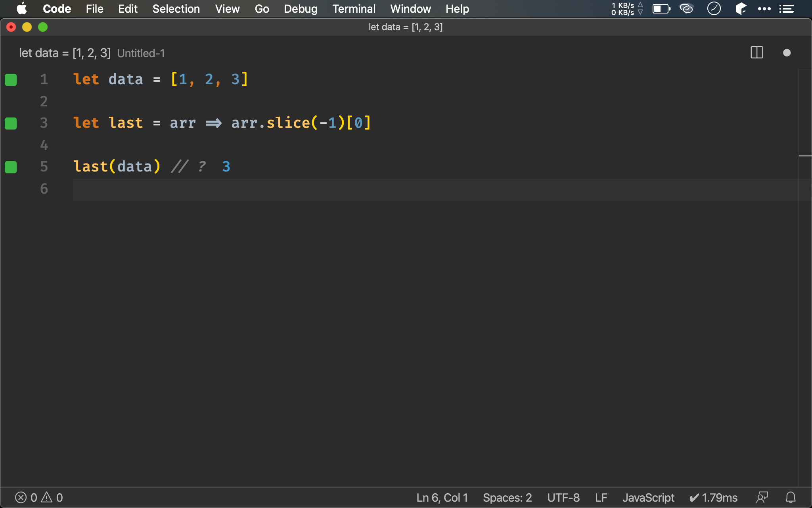The image size is (812, 508).
Task: Click 'Spaces: 2' indentation setting
Action: pyautogui.click(x=507, y=498)
